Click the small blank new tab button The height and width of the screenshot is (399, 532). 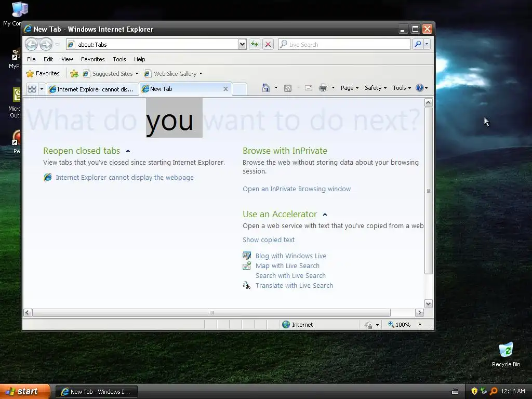pos(240,89)
